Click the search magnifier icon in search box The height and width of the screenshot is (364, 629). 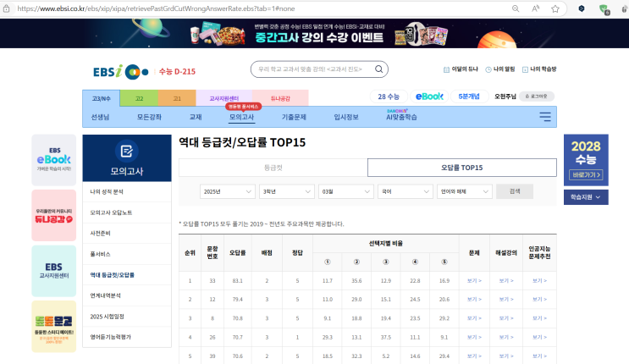pyautogui.click(x=378, y=69)
